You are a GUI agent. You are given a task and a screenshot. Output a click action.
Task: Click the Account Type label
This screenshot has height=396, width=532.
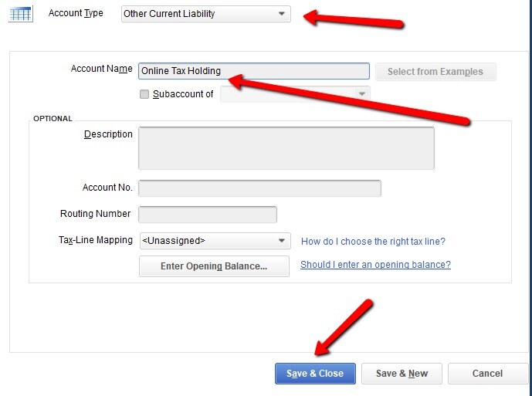(76, 13)
